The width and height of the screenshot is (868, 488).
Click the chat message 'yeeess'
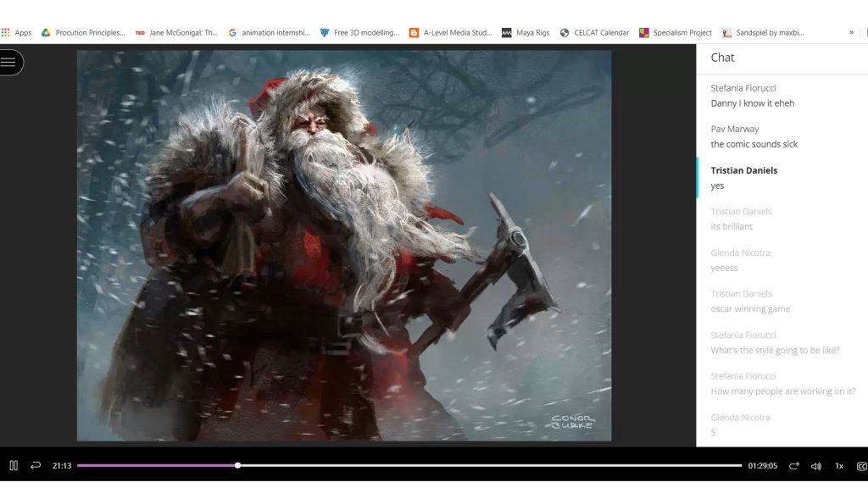point(724,268)
